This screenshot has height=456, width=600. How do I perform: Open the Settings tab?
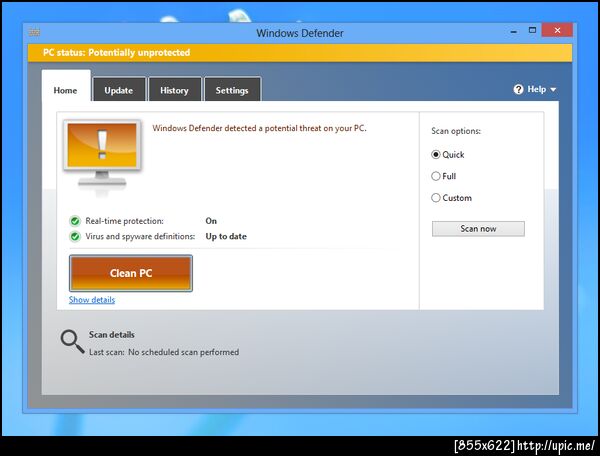232,90
